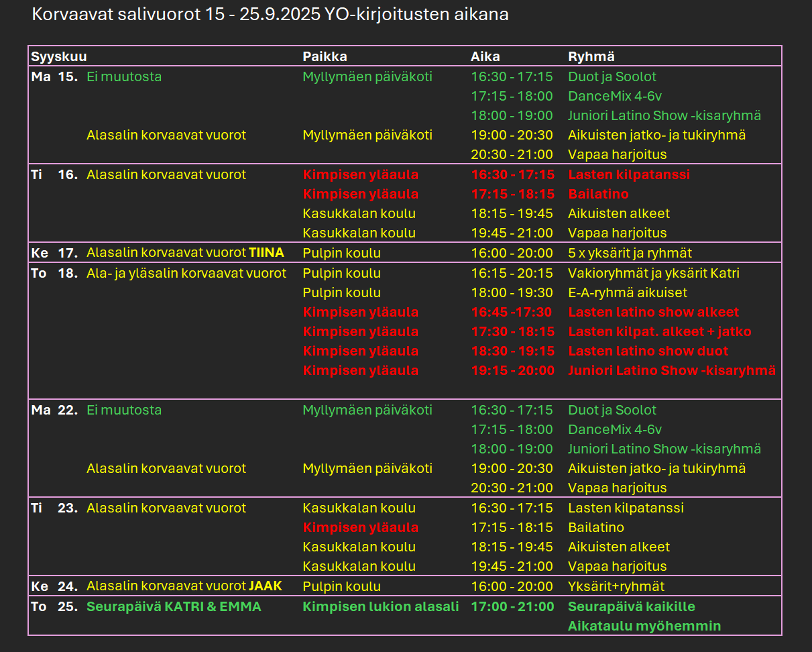Click 'Ala- ja yläsalin korvaavat vuorot'
This screenshot has height=652, width=812.
(x=186, y=273)
